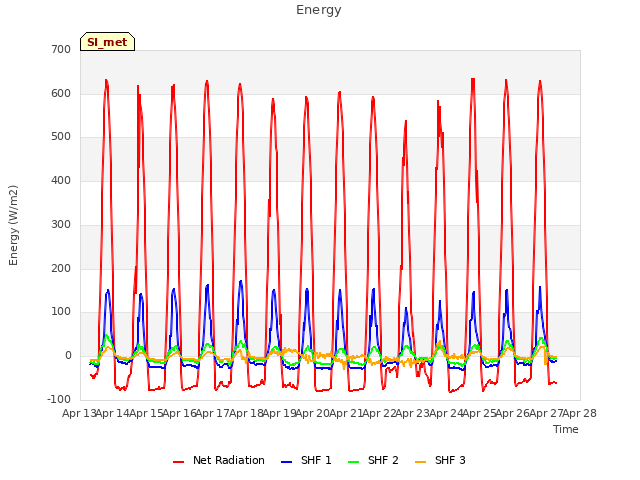Click the 500 y-axis tick label

(61, 137)
